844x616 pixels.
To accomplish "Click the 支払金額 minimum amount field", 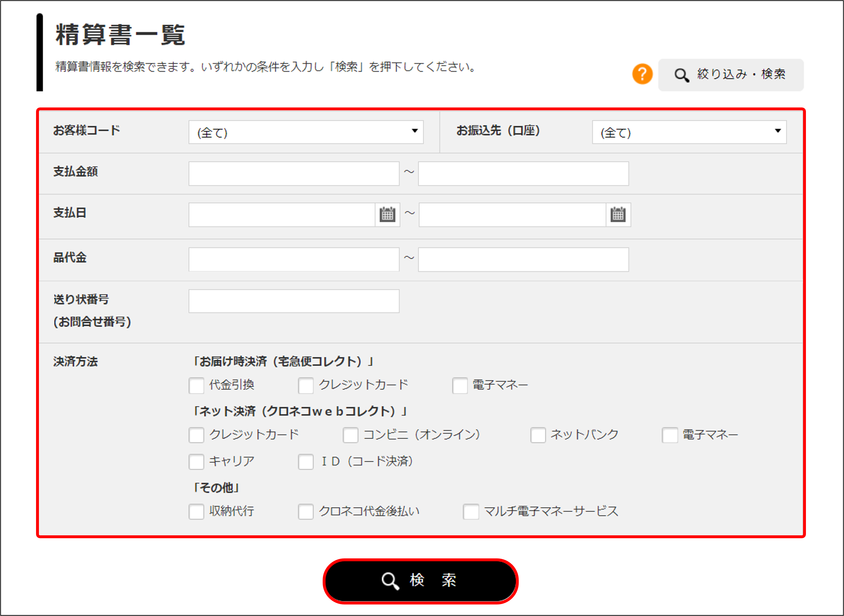I will (x=294, y=173).
